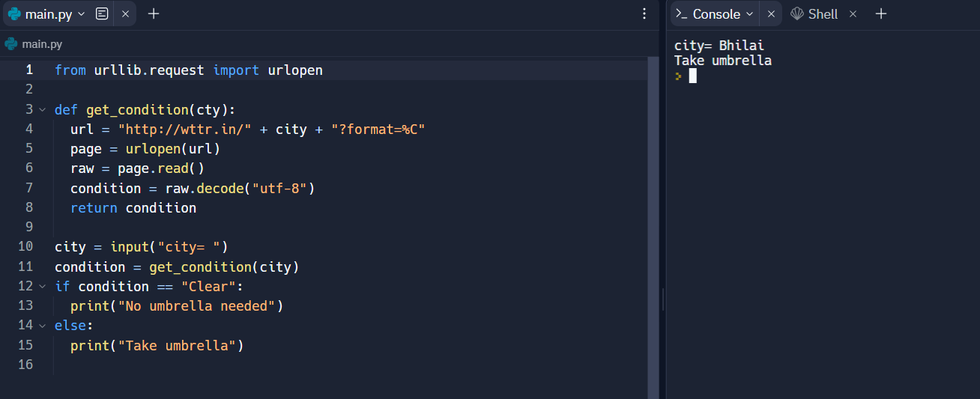The image size is (980, 399).
Task: Collapse the get_condition function fold arrow
Action: coord(43,109)
